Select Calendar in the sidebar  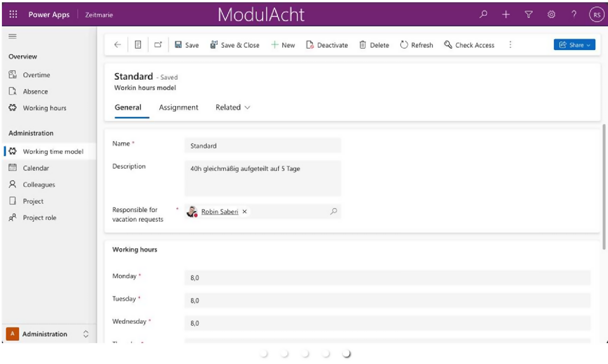click(36, 168)
